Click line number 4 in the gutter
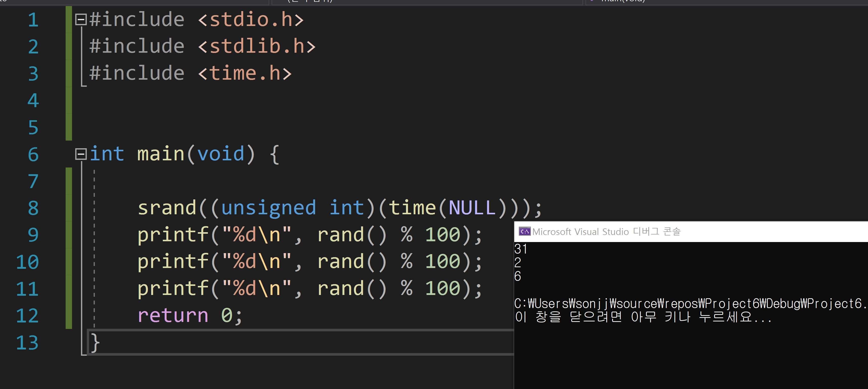868x389 pixels. (33, 100)
